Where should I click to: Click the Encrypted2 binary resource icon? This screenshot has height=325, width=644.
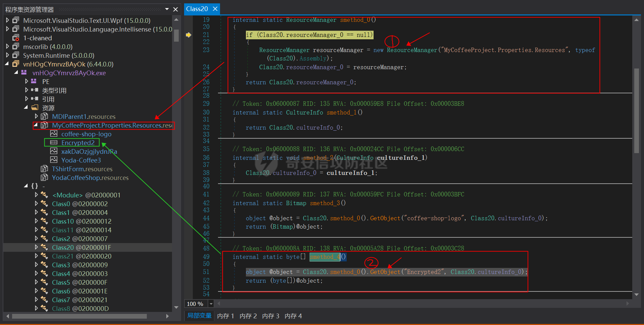[53, 142]
